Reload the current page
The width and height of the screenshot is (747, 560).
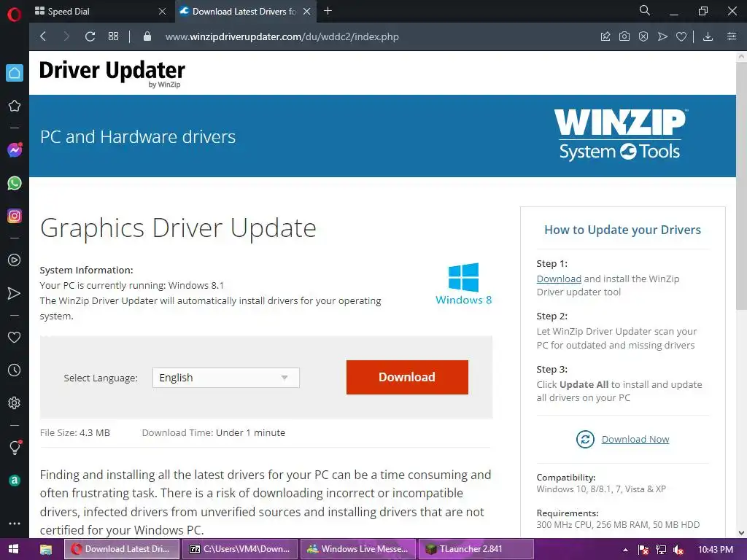(90, 36)
